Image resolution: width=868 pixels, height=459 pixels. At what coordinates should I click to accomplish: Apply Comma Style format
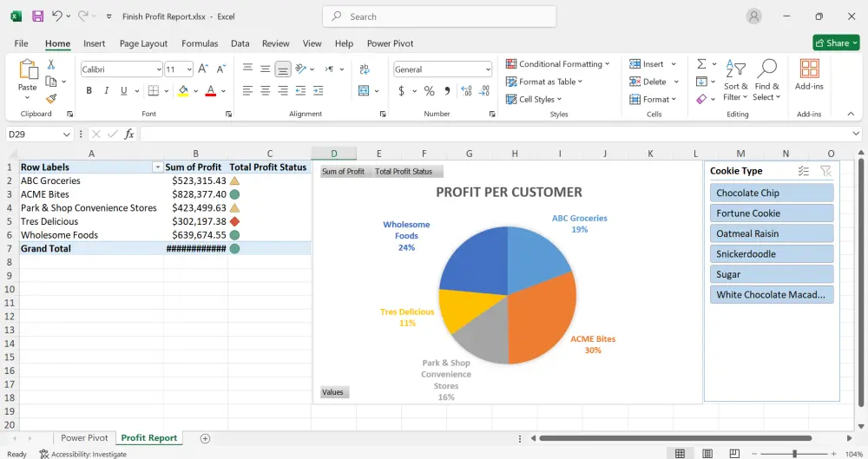(447, 91)
